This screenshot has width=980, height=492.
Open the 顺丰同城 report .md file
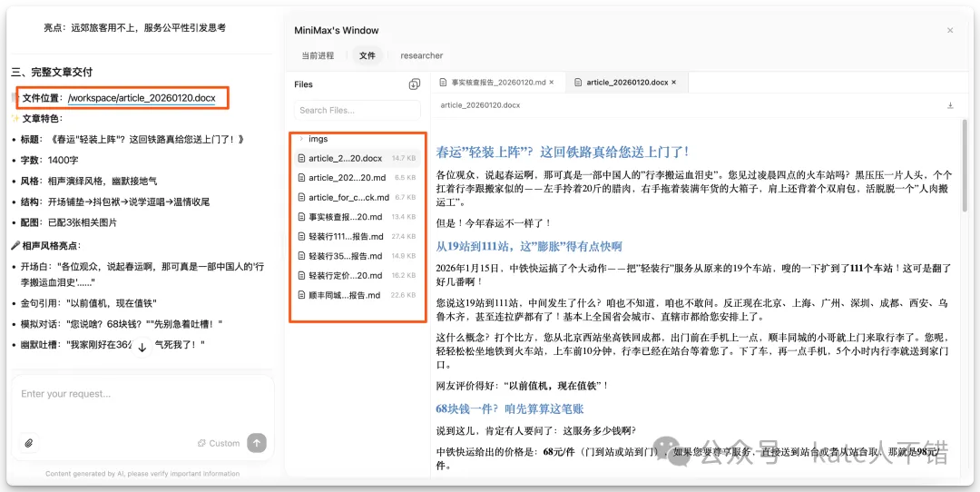(344, 295)
